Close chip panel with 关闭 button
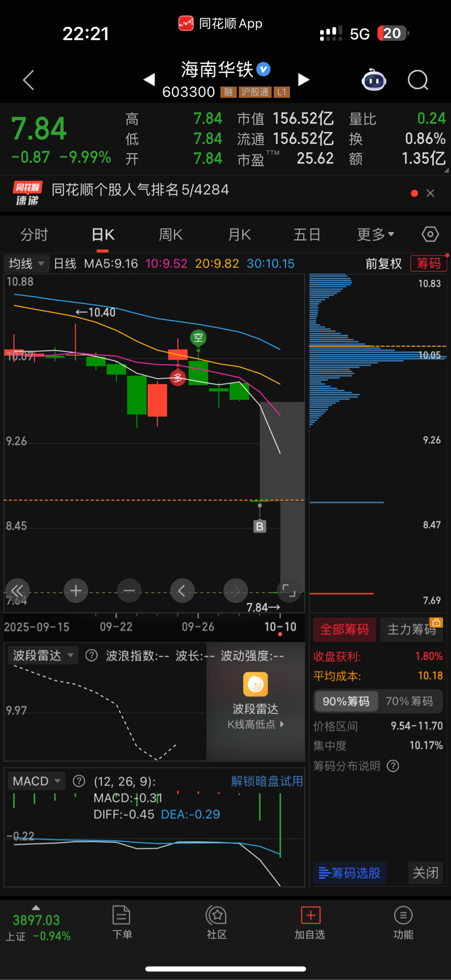 pos(426,873)
